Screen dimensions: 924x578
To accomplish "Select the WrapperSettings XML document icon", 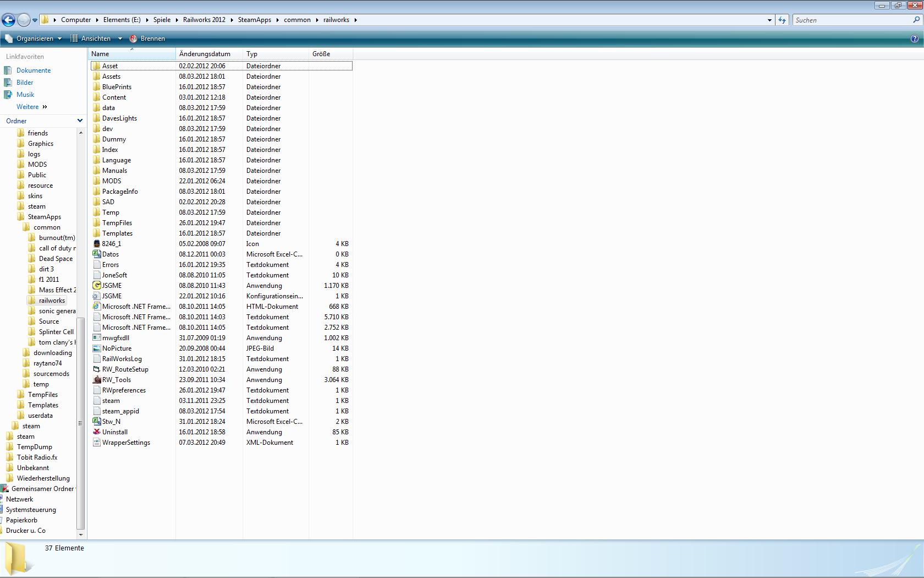I will click(97, 443).
